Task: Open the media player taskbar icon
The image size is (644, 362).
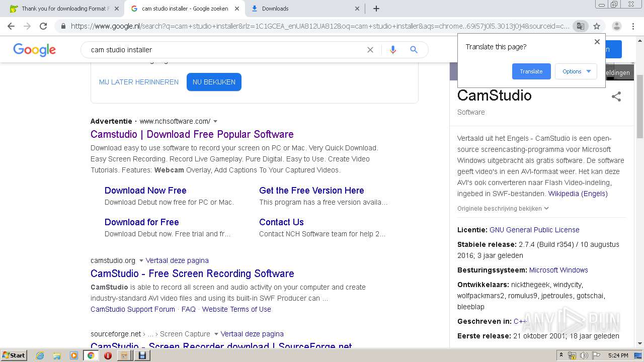Action: pyautogui.click(x=73, y=355)
